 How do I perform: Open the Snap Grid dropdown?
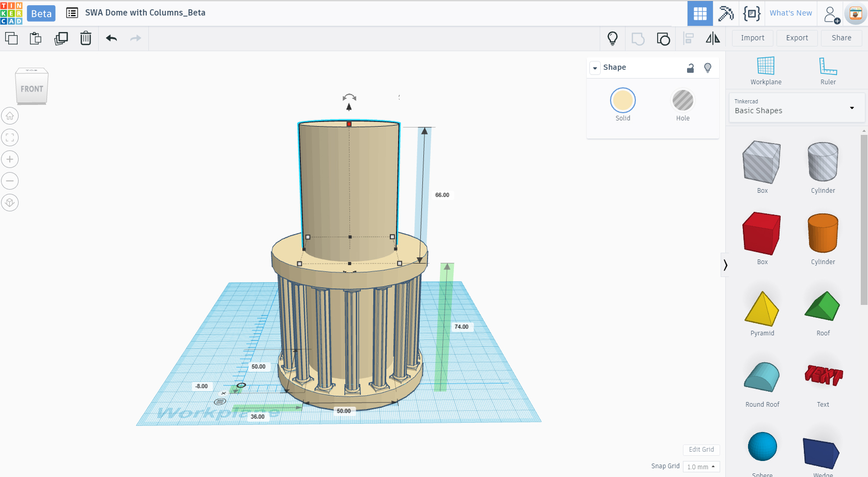click(701, 467)
